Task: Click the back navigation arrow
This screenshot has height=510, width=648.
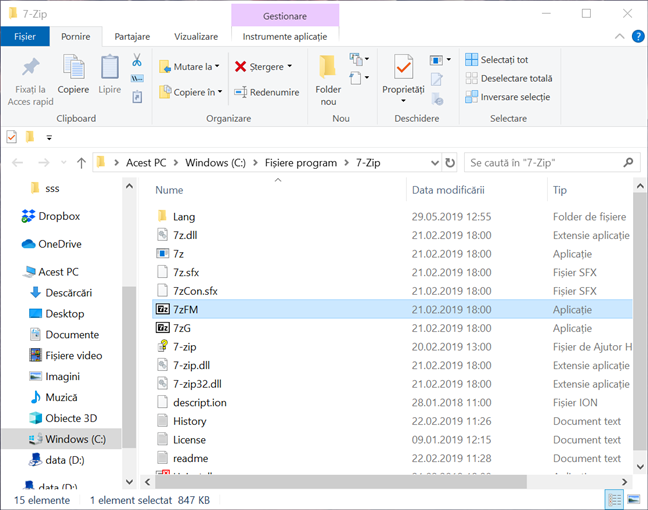Action: (x=17, y=163)
